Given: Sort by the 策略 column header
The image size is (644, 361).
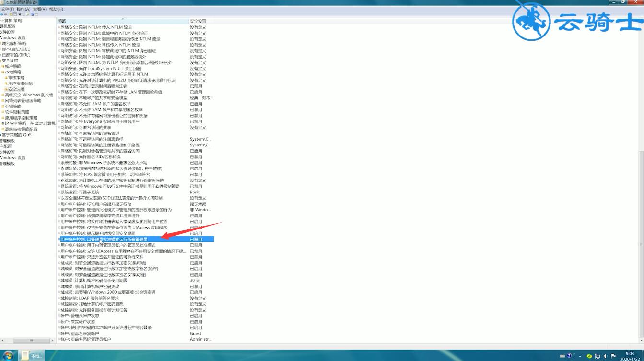Looking at the screenshot, I should click(x=123, y=21).
